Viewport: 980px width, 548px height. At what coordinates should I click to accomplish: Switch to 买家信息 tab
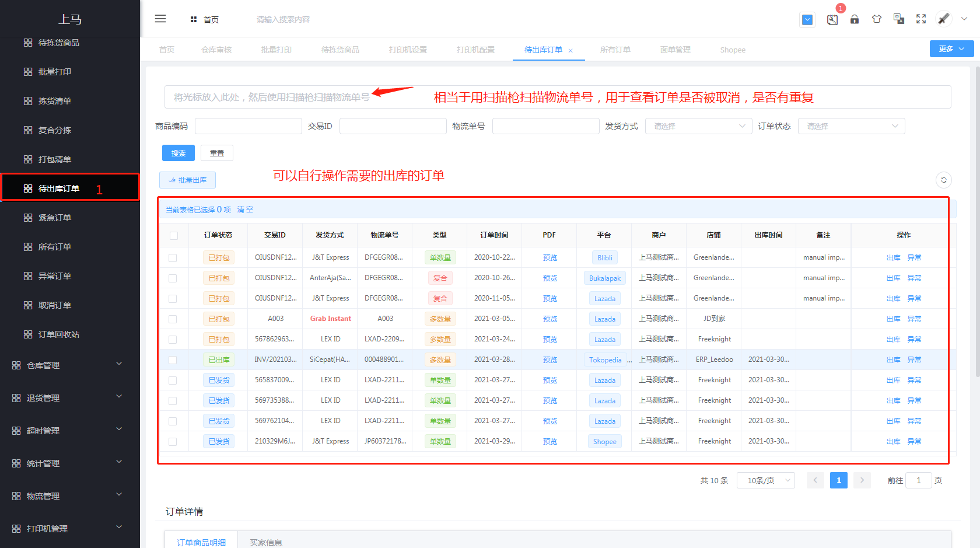[x=265, y=542]
